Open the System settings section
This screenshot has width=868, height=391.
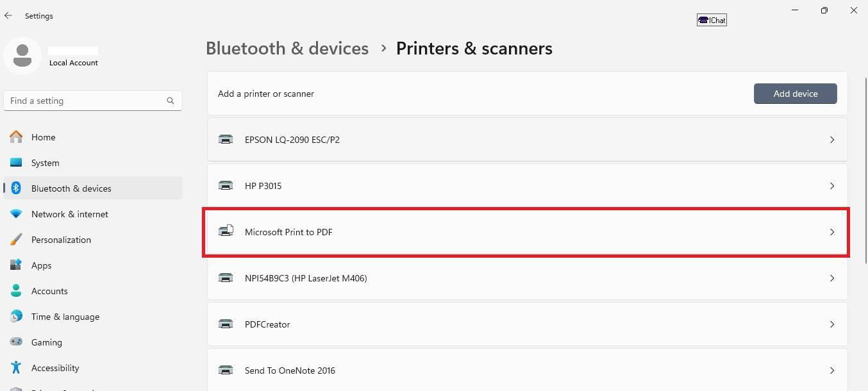[45, 163]
